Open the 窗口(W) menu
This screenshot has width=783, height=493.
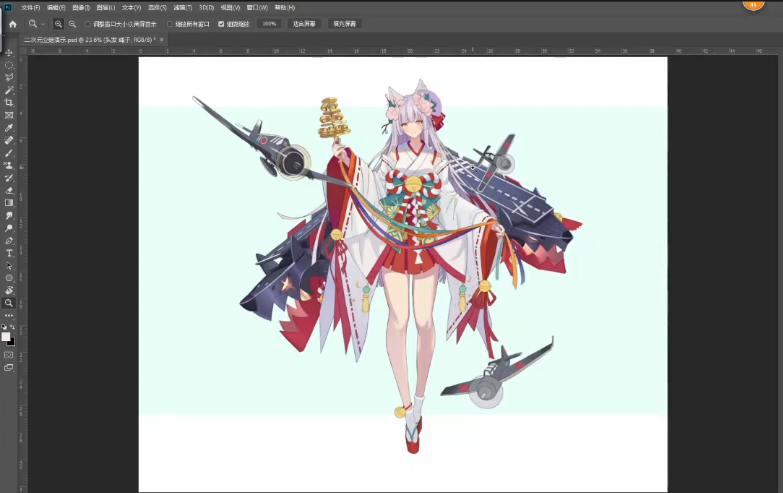pos(256,7)
